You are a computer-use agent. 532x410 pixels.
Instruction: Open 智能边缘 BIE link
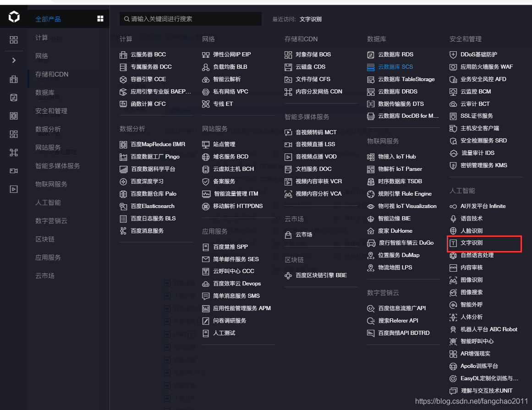pyautogui.click(x=394, y=219)
